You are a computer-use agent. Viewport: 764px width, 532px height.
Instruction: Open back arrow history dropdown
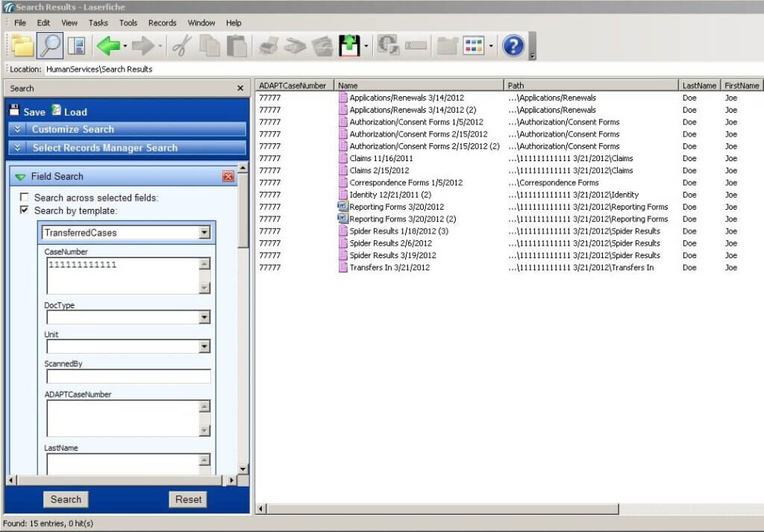point(125,46)
